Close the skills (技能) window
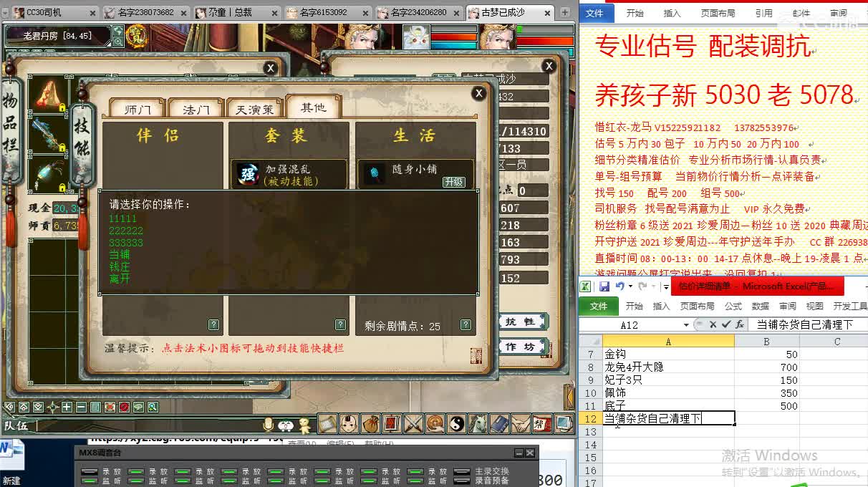This screenshot has height=487, width=868. (x=479, y=94)
